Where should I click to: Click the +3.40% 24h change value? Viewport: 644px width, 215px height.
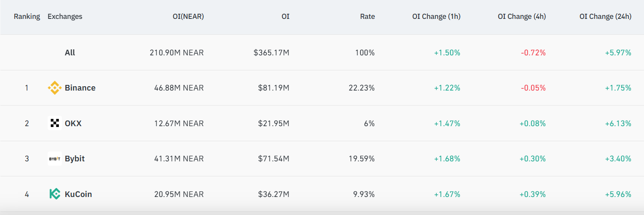click(618, 159)
